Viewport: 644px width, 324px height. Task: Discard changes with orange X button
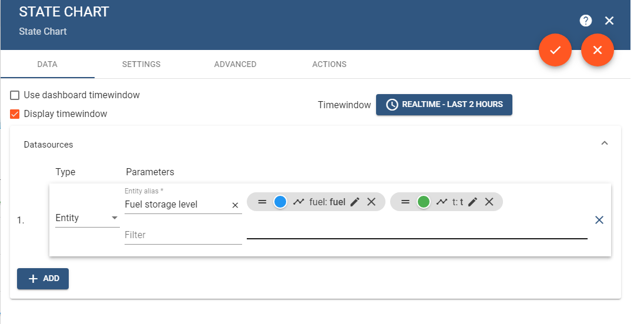[x=598, y=50]
